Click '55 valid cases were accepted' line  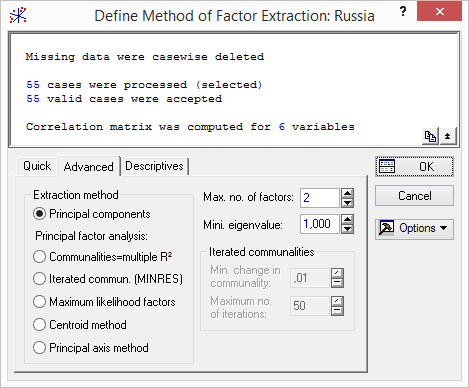pos(124,99)
